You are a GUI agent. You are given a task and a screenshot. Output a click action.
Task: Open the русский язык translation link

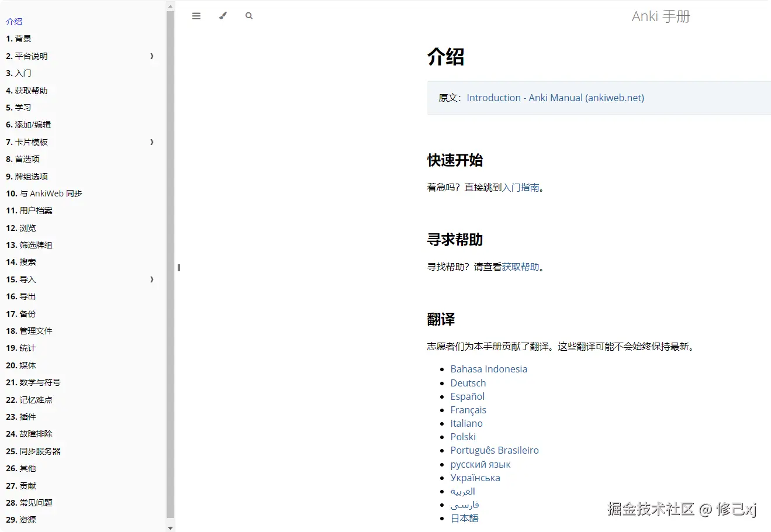click(480, 464)
